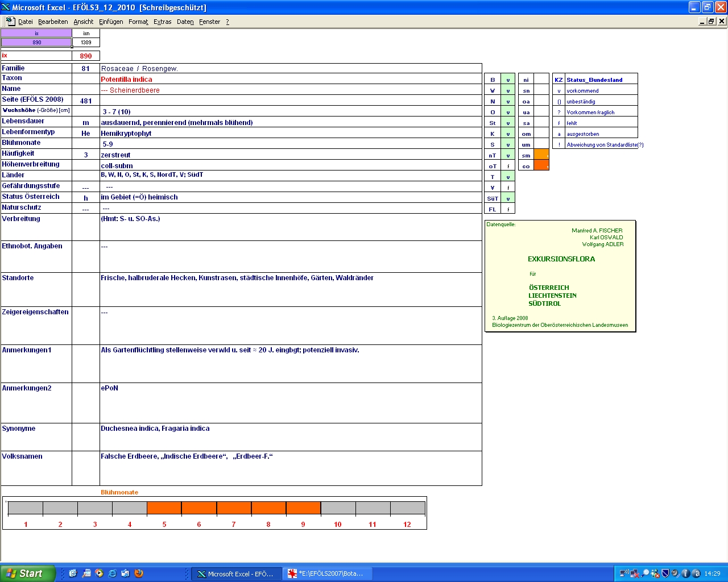Click the workbook document icon beside Datei
The height and width of the screenshot is (582, 728).
tap(10, 21)
